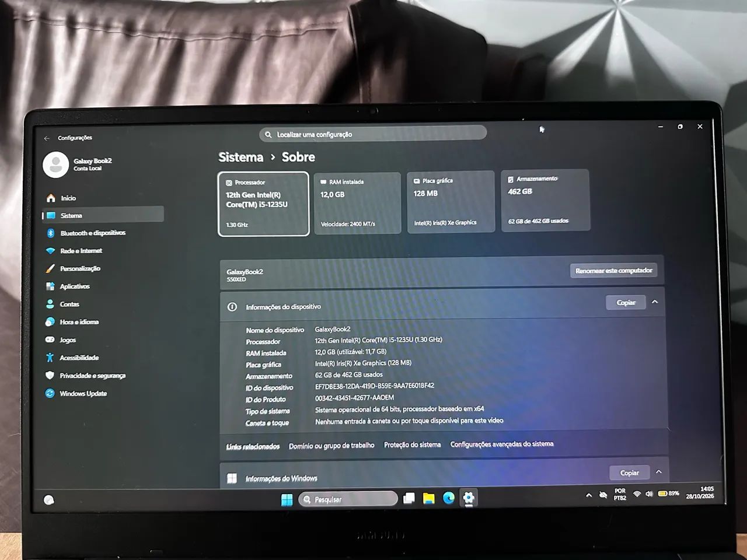Viewport: 747px width, 560px height.
Task: Click the Acessibilidade figure icon
Action: pos(50,358)
